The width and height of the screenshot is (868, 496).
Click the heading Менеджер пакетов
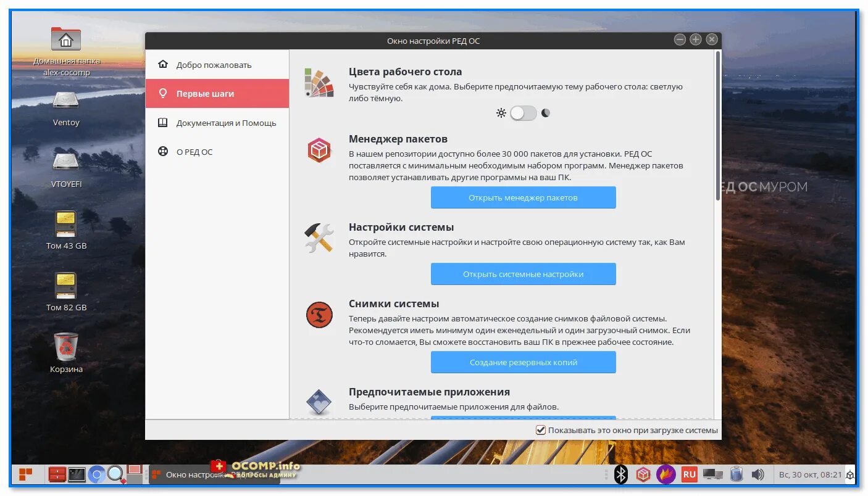click(x=398, y=139)
